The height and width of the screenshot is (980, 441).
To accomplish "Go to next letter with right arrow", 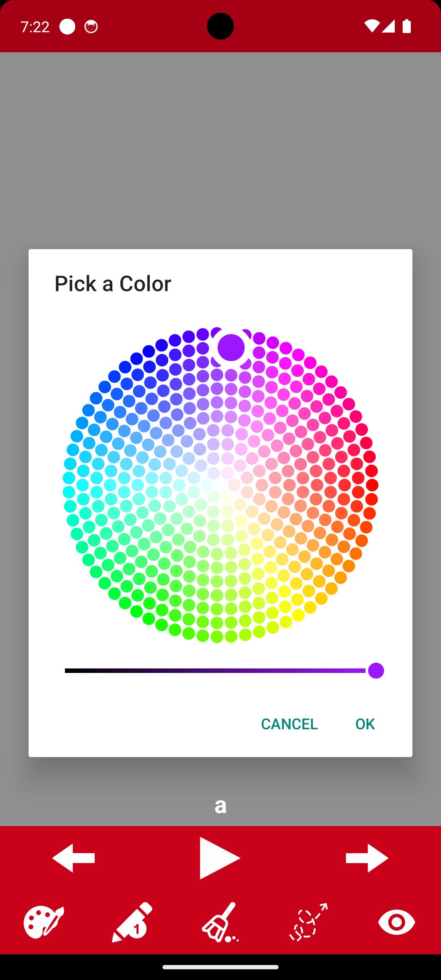I will pyautogui.click(x=367, y=858).
